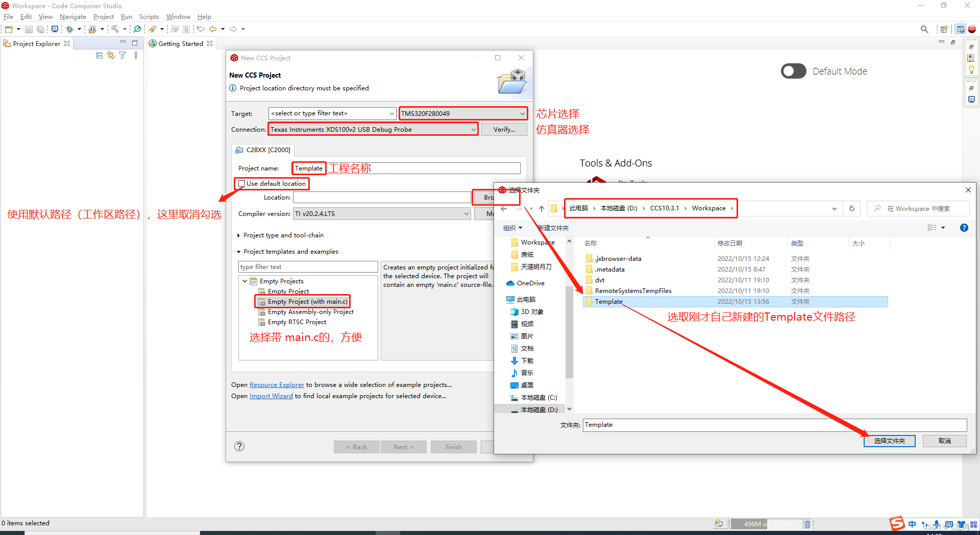Click the New wizard toolbar icon

9,29
